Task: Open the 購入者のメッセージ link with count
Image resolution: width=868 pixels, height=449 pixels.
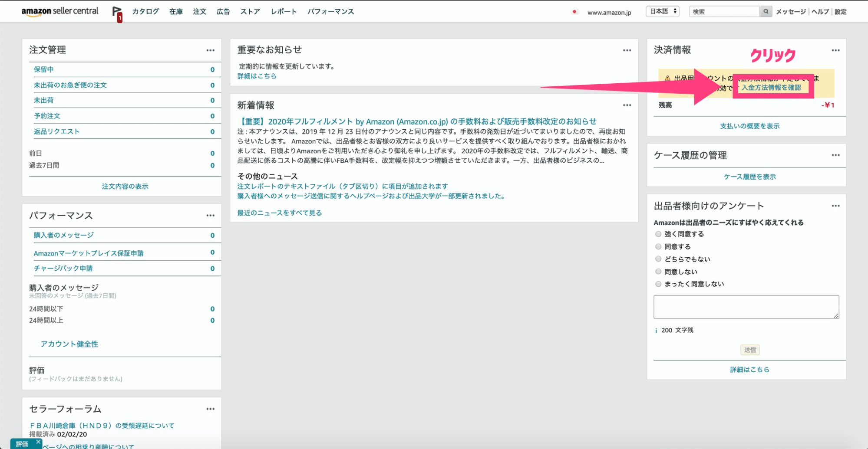Action: coord(64,235)
